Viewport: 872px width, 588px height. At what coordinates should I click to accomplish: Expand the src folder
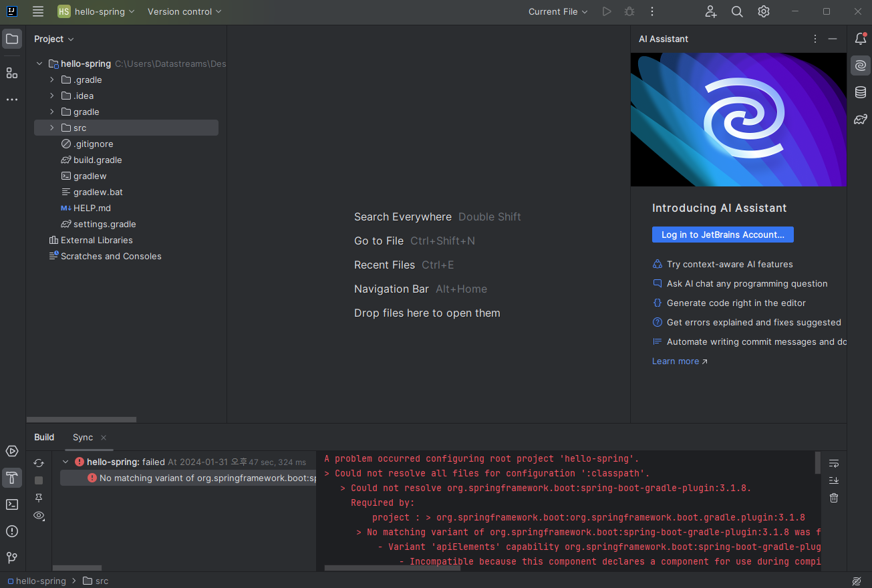(x=51, y=128)
